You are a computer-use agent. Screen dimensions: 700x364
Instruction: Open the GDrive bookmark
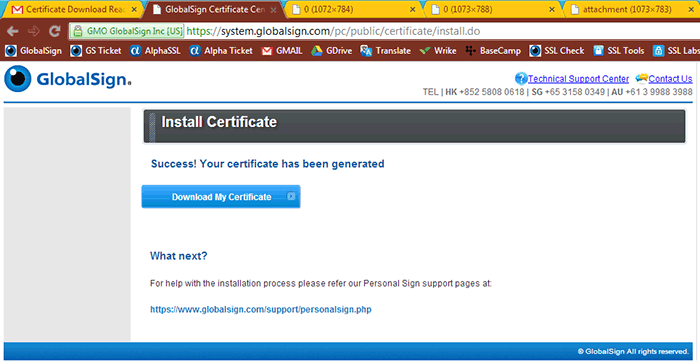332,51
